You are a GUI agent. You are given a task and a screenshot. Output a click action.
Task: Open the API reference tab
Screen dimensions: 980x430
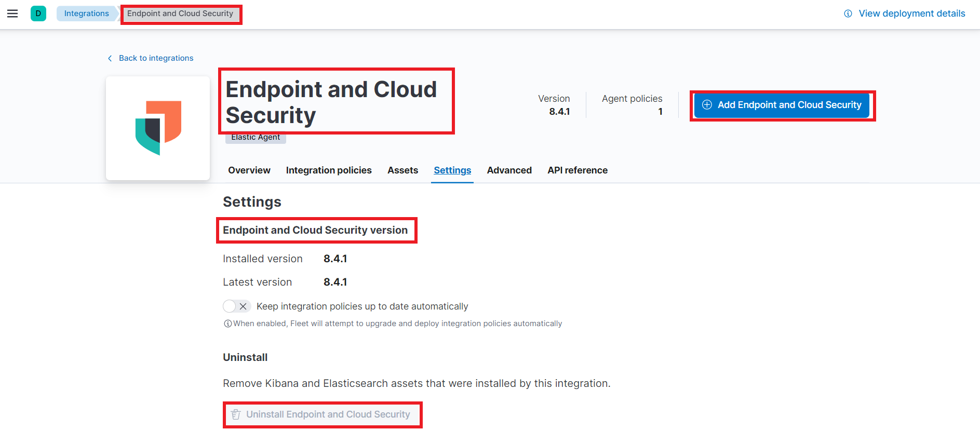578,170
